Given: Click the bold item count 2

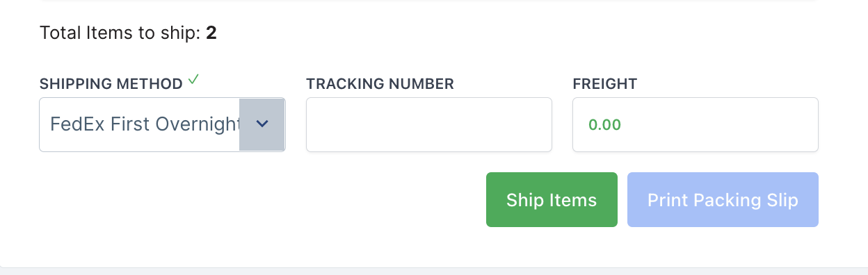Looking at the screenshot, I should pos(211,33).
